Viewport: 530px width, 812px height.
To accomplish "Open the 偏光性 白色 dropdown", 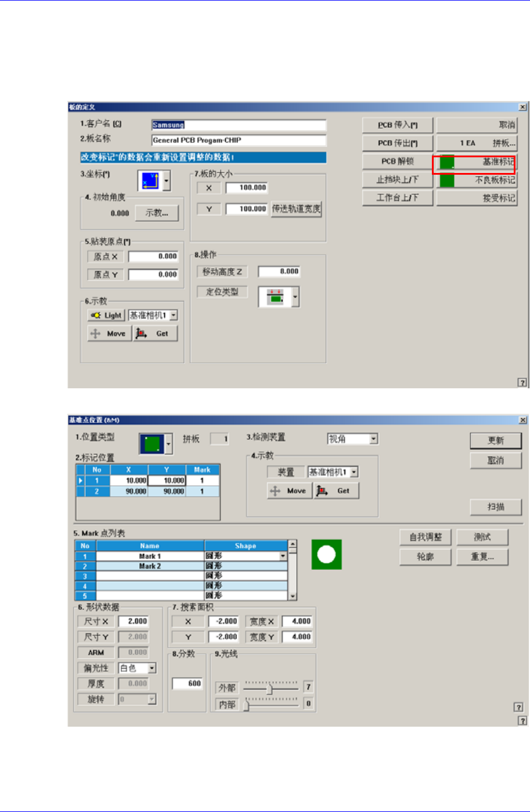I will pyautogui.click(x=152, y=668).
